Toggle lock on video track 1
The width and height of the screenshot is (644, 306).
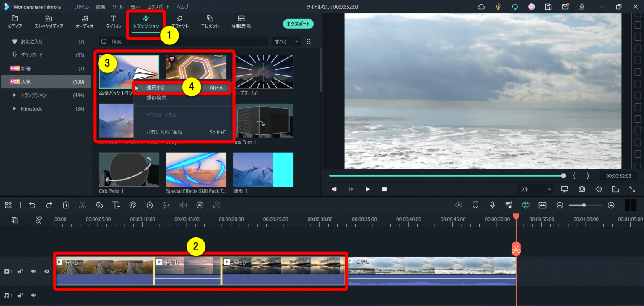(20, 271)
